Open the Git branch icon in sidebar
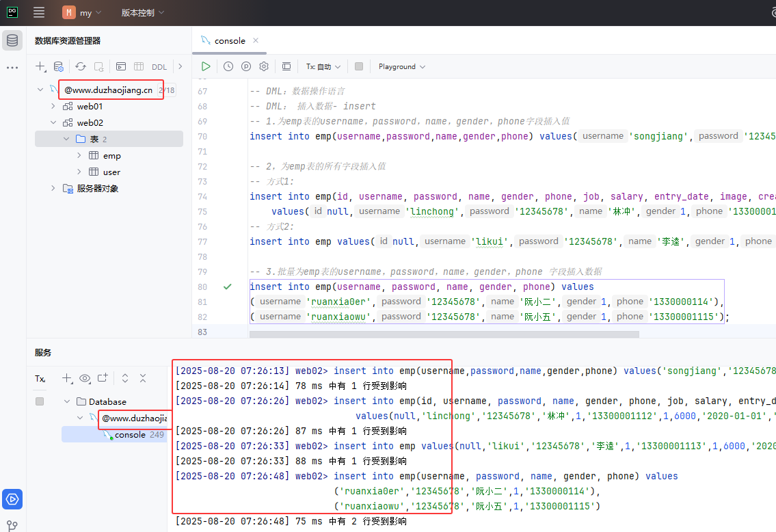Image resolution: width=776 pixels, height=532 pixels. coord(12,525)
